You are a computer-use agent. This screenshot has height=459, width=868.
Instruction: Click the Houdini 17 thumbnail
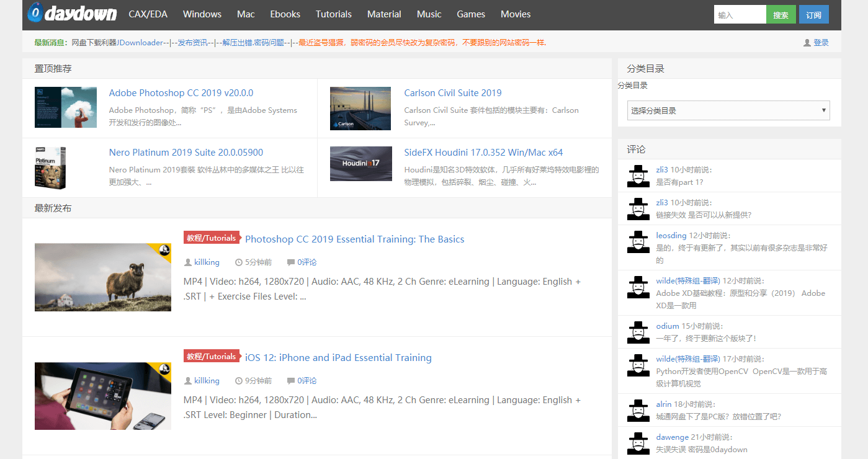click(x=361, y=164)
